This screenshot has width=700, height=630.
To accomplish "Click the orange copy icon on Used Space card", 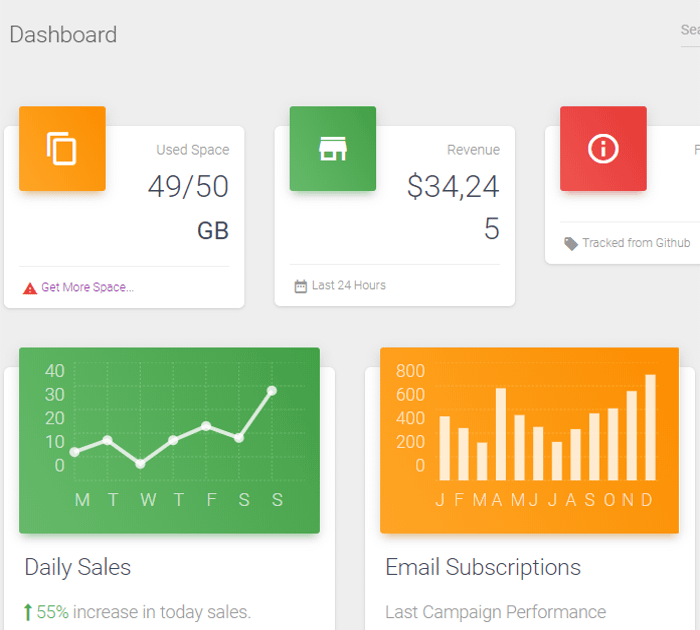I will (x=62, y=149).
